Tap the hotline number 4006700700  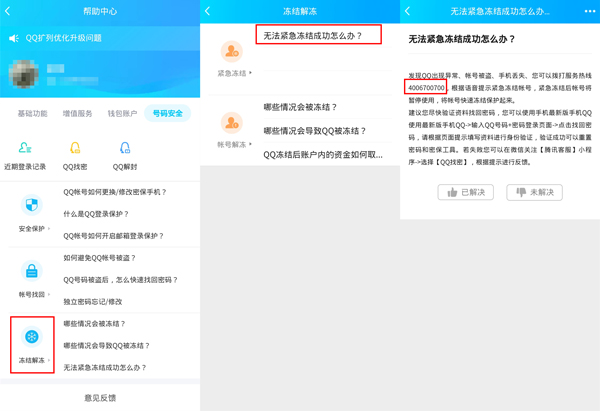click(x=426, y=88)
